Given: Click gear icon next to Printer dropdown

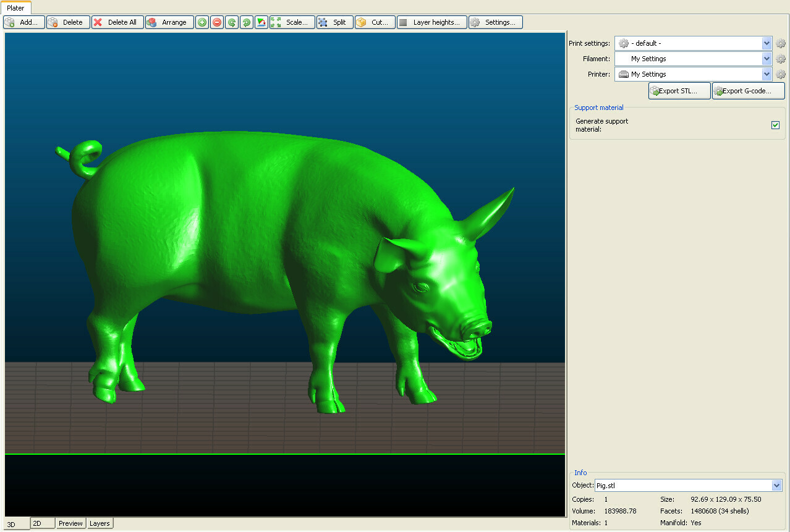Looking at the screenshot, I should coord(781,74).
